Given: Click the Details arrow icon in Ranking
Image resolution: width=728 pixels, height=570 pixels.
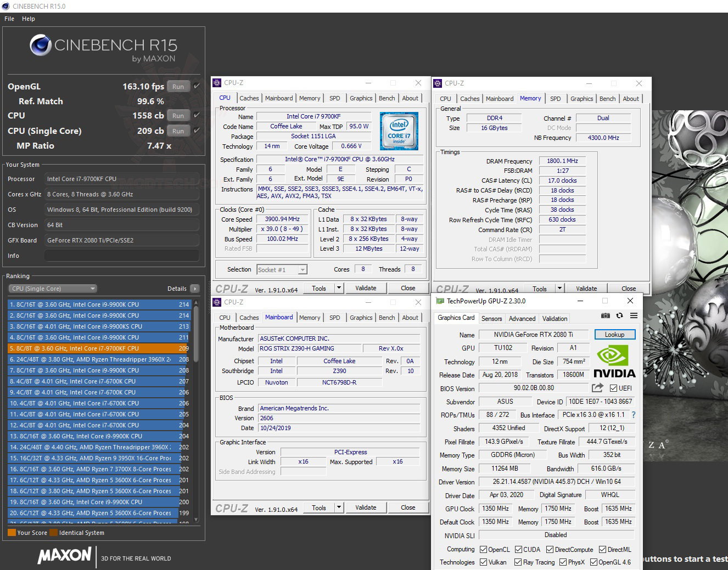Looking at the screenshot, I should click(x=195, y=289).
